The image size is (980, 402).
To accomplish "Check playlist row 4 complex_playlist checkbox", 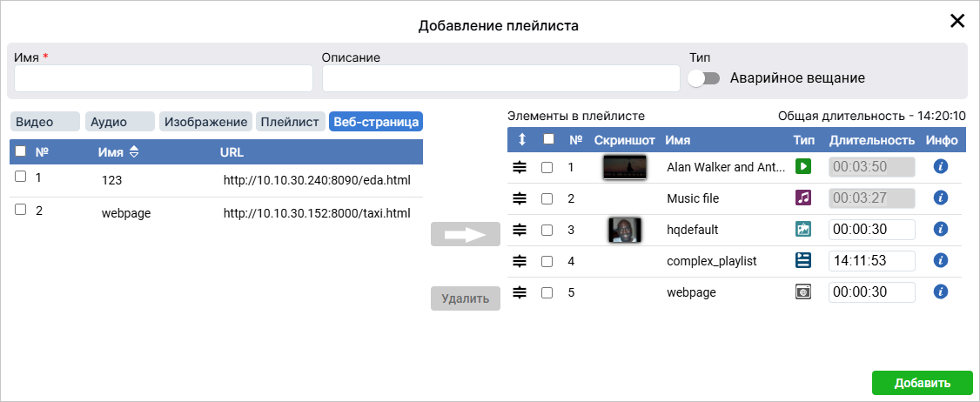I will pos(547,261).
